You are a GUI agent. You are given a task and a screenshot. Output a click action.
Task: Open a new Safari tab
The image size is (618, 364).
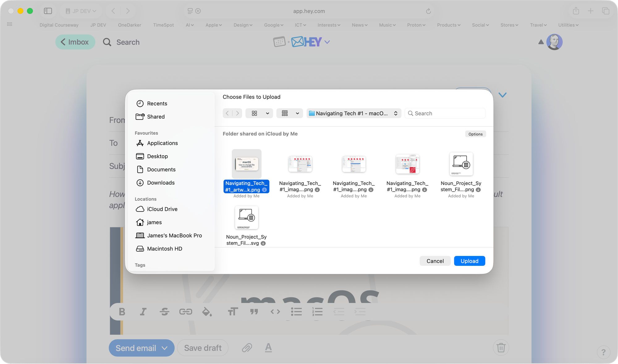(x=590, y=11)
